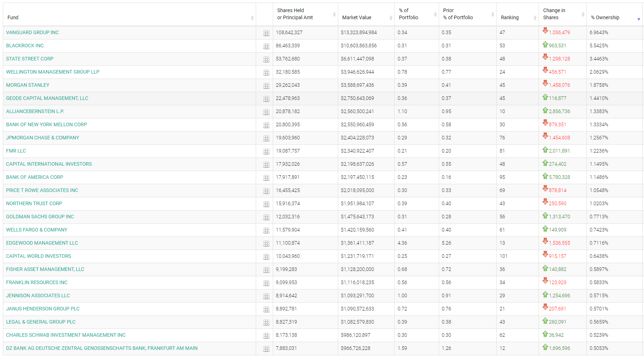Open BLACKROCK INC. fund link
Image resolution: width=644 pixels, height=357 pixels.
tap(25, 46)
